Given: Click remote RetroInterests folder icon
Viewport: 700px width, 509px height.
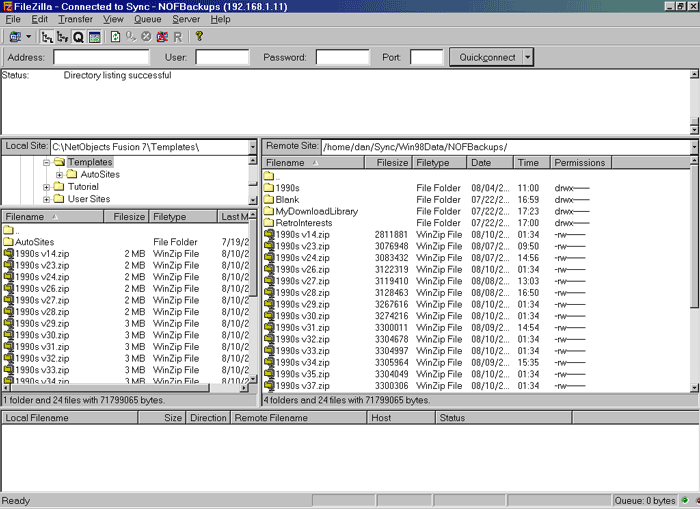Looking at the screenshot, I should click(x=268, y=222).
